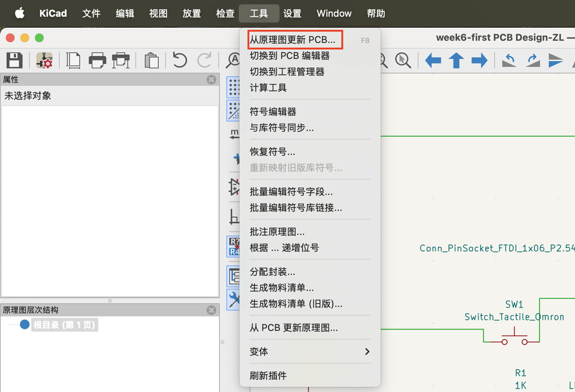The image size is (575, 392).
Task: Open the 编辑 menu
Action: click(x=125, y=14)
